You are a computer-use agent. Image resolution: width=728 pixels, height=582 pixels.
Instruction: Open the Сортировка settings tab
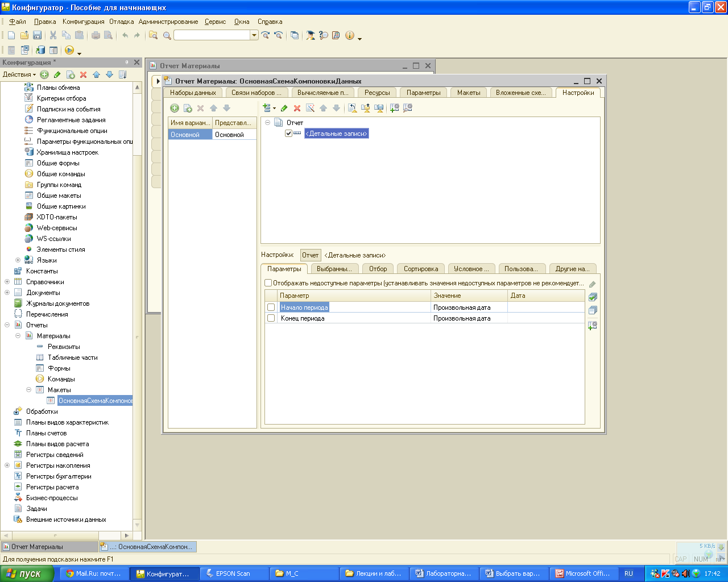point(421,269)
